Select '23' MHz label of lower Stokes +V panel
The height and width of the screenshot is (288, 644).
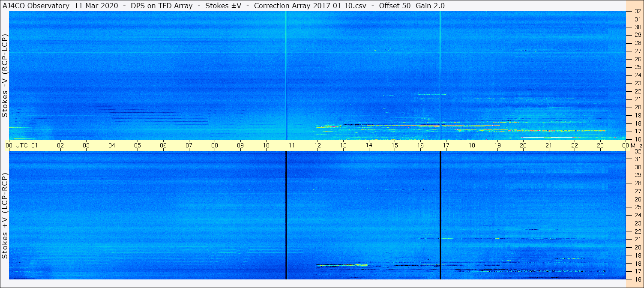(637, 223)
